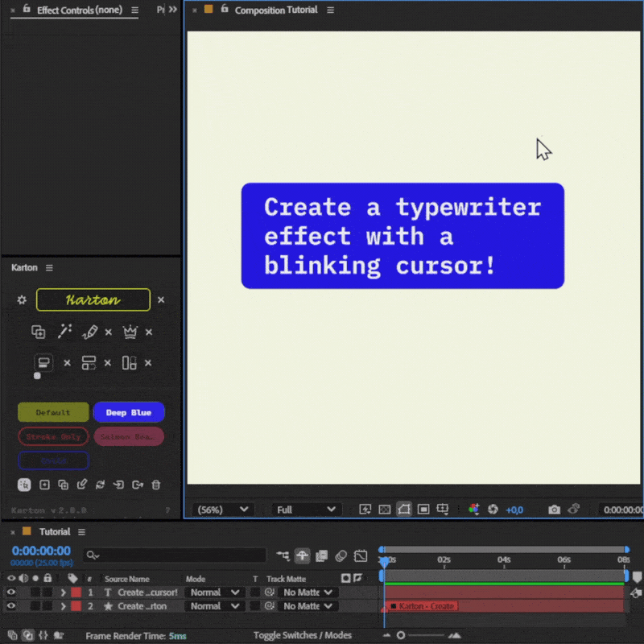Click Toggle Switches / Modes
This screenshot has height=644, width=644.
pos(303,634)
